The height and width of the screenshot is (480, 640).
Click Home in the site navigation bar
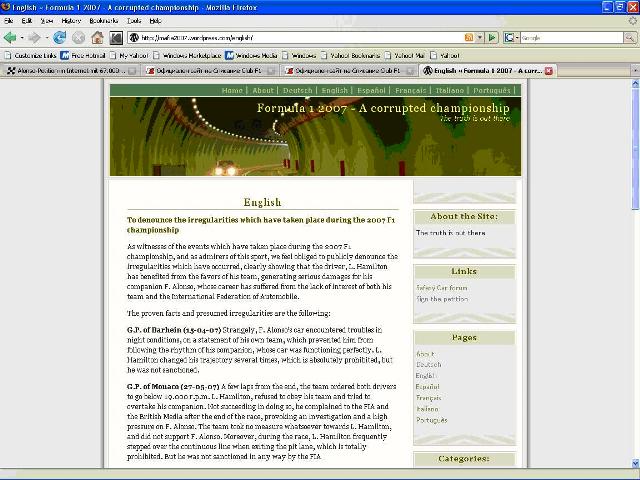(232, 91)
